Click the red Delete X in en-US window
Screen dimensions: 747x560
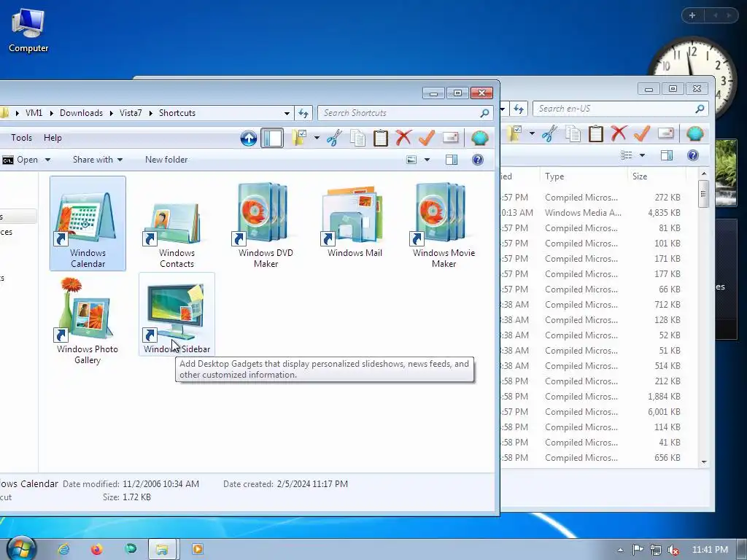click(x=619, y=133)
